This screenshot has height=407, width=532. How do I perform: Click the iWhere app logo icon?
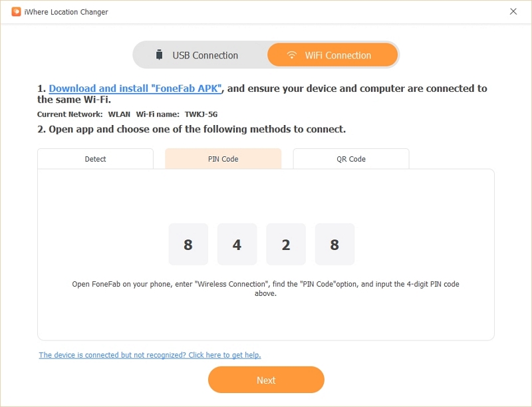(16, 11)
